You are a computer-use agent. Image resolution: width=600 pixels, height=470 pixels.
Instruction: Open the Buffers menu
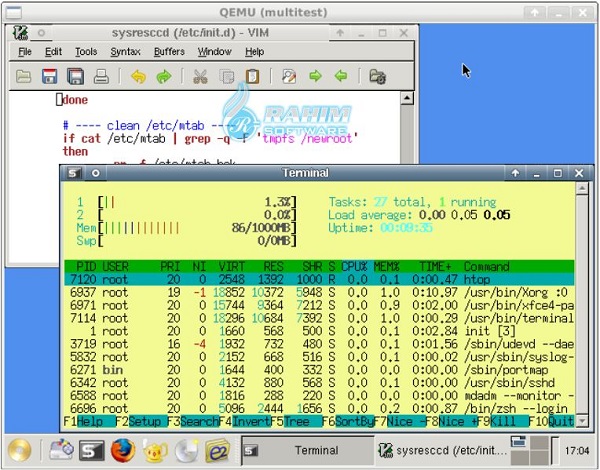169,51
